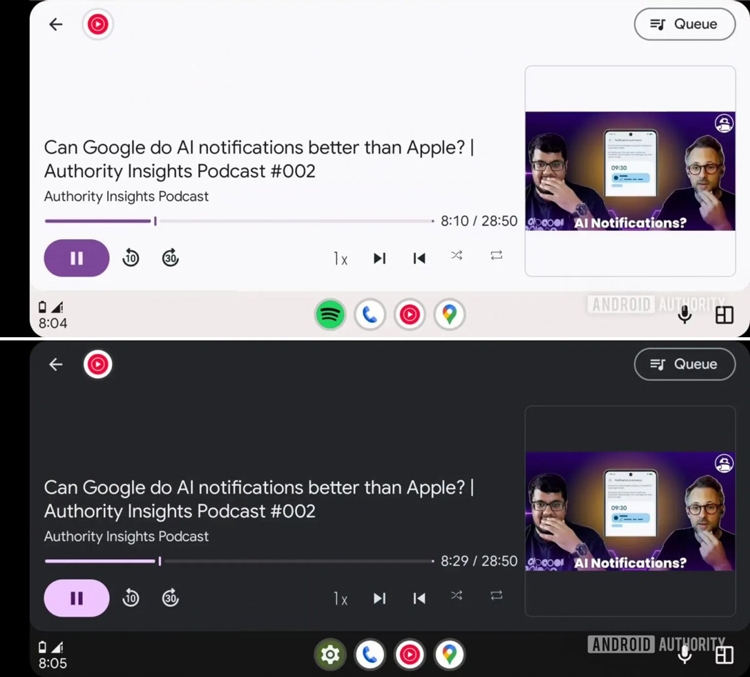Open Queue in light-theme player

click(x=684, y=24)
